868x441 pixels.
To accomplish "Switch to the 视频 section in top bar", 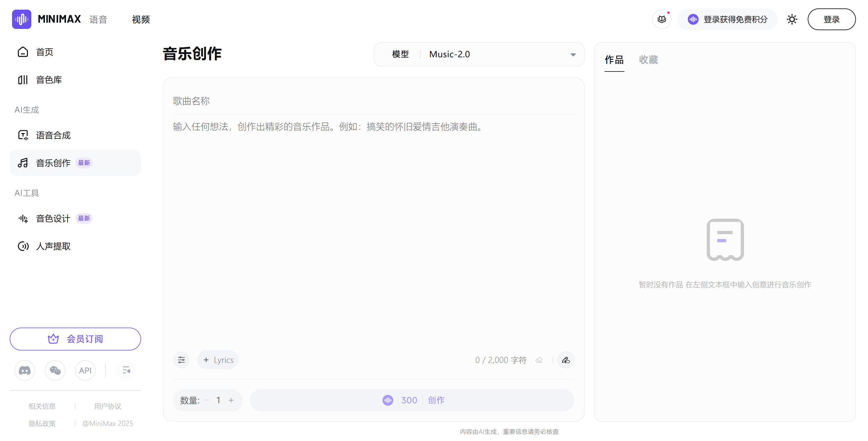I will (140, 19).
